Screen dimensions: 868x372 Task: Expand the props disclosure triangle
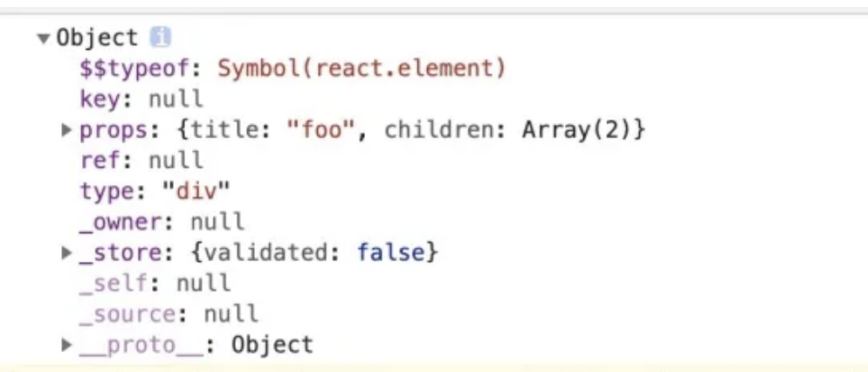[66, 130]
